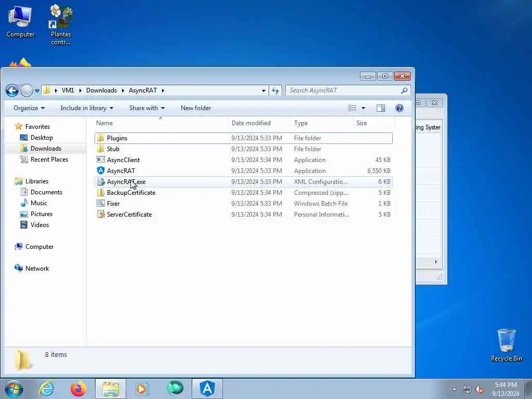532x399 pixels.
Task: Open the recent pages dropdown arrow
Action: 37,91
